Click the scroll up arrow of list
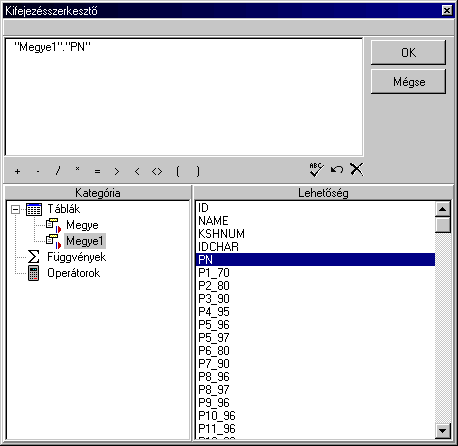This screenshot has height=446, width=458. [x=443, y=209]
